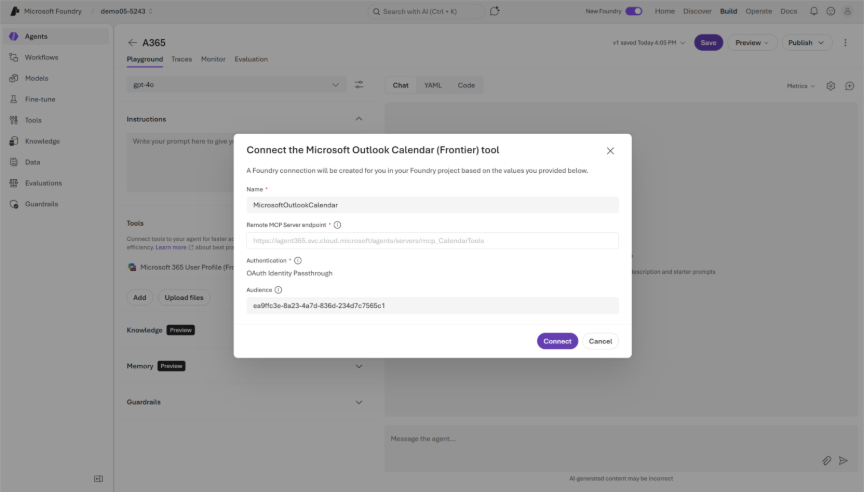Open the Preview dropdown button
The width and height of the screenshot is (864, 492).
click(x=752, y=42)
